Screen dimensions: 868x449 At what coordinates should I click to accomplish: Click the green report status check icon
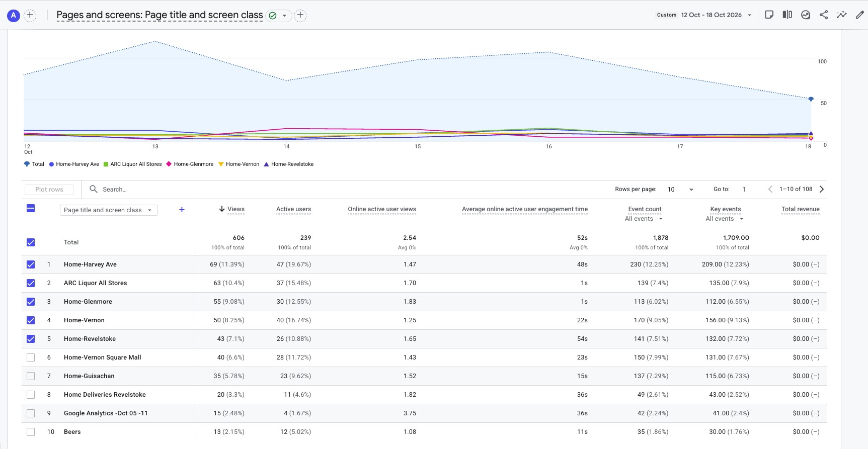click(x=273, y=16)
